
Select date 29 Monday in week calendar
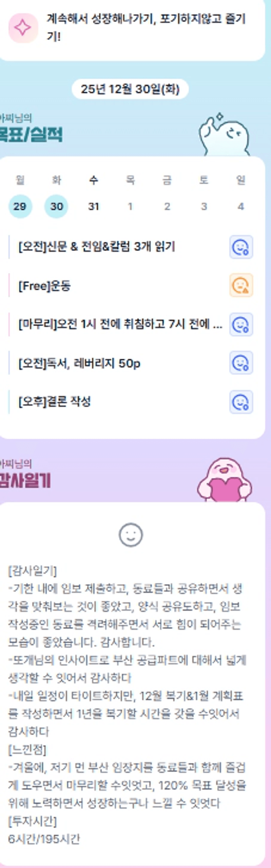tap(20, 206)
